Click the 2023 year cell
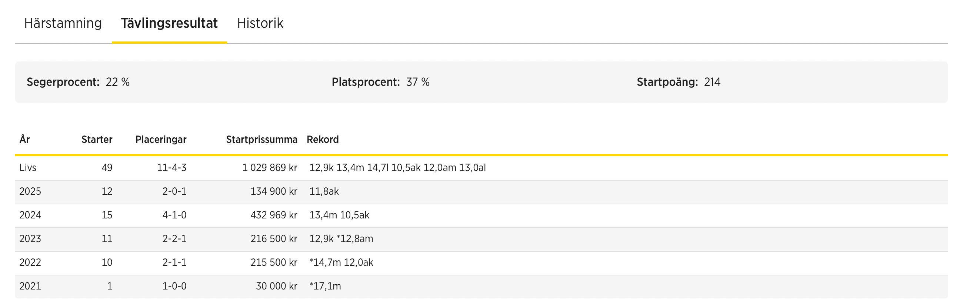This screenshot has height=308, width=980. [30, 239]
